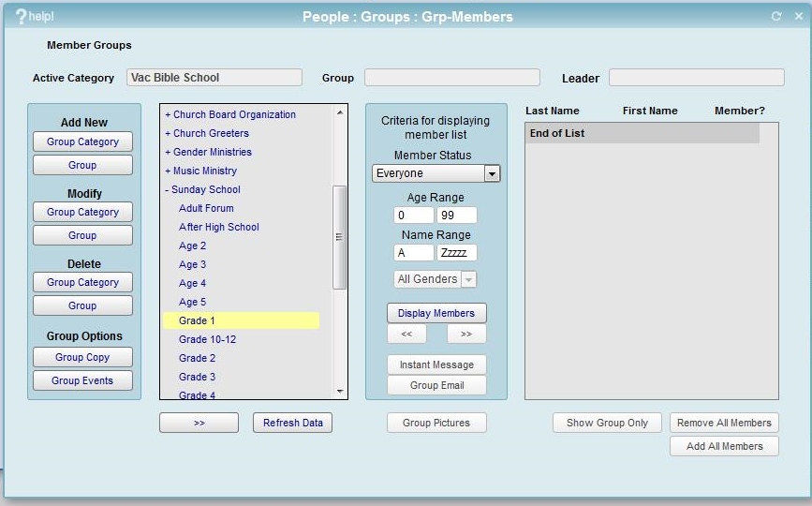This screenshot has height=506, width=812.
Task: Click Add New Group Category button
Action: [82, 141]
